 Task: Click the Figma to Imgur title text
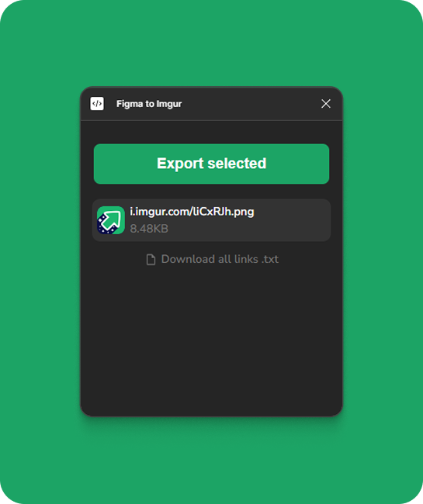click(x=149, y=104)
